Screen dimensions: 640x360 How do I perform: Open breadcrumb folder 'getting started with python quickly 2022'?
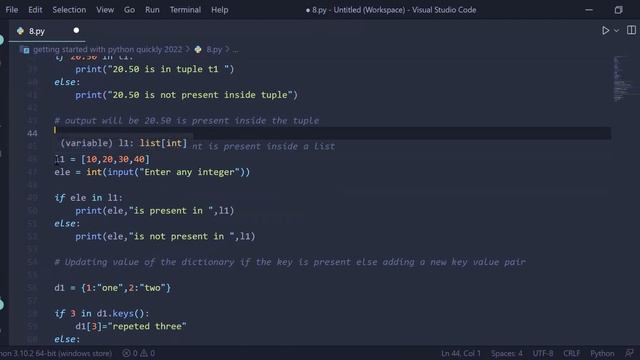tap(107, 49)
